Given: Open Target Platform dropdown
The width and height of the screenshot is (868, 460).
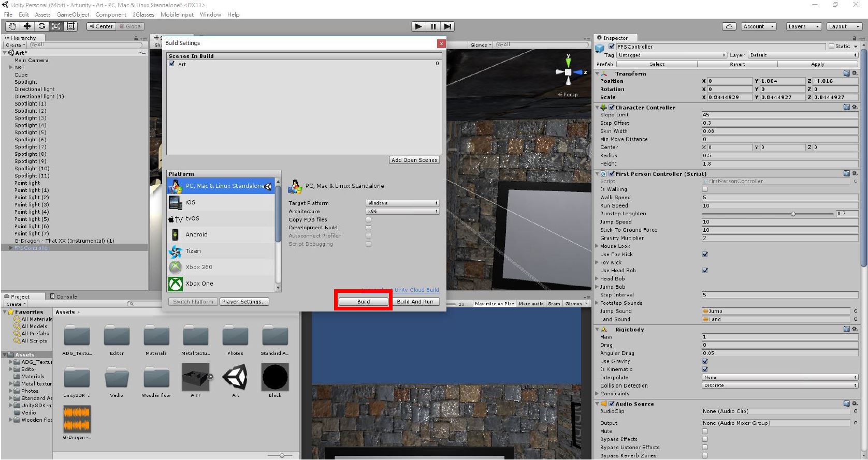Looking at the screenshot, I should point(402,203).
